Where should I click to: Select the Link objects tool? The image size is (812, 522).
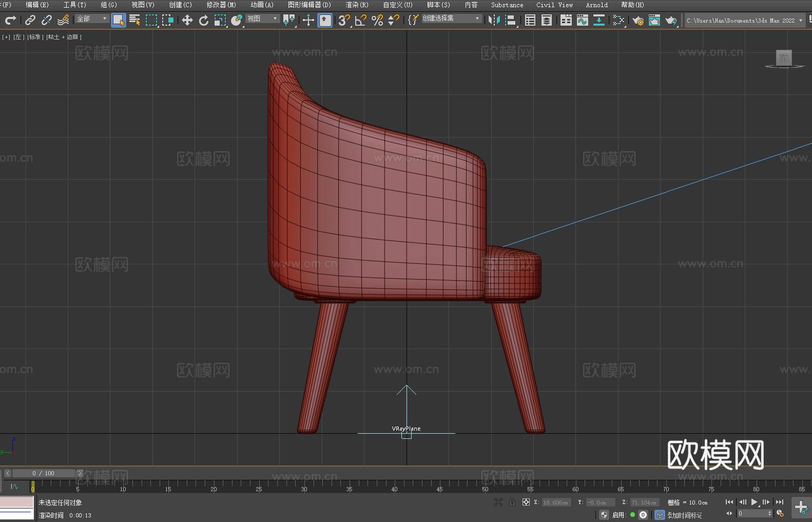[x=30, y=20]
